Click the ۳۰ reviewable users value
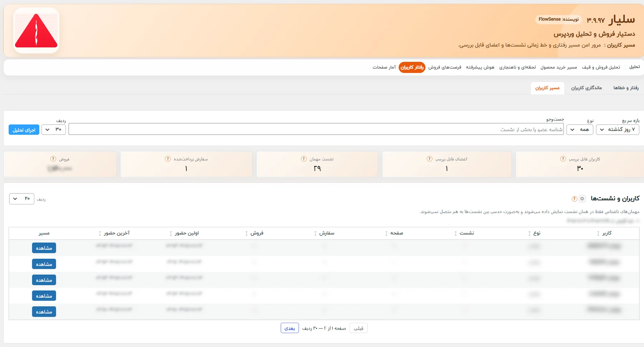 tap(580, 168)
